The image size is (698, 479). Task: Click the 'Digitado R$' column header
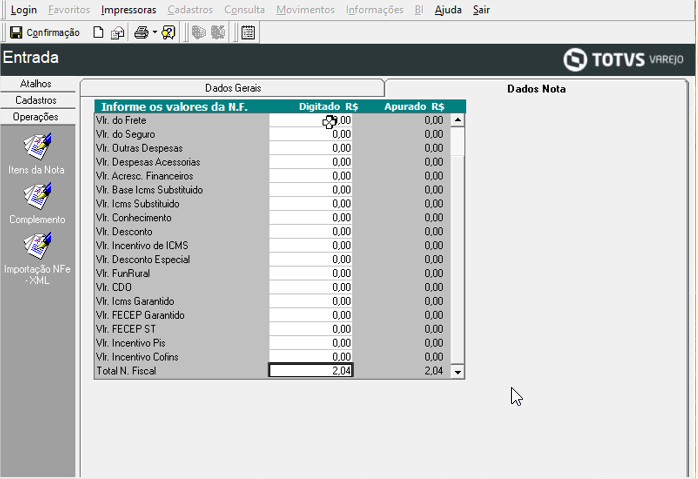329,106
